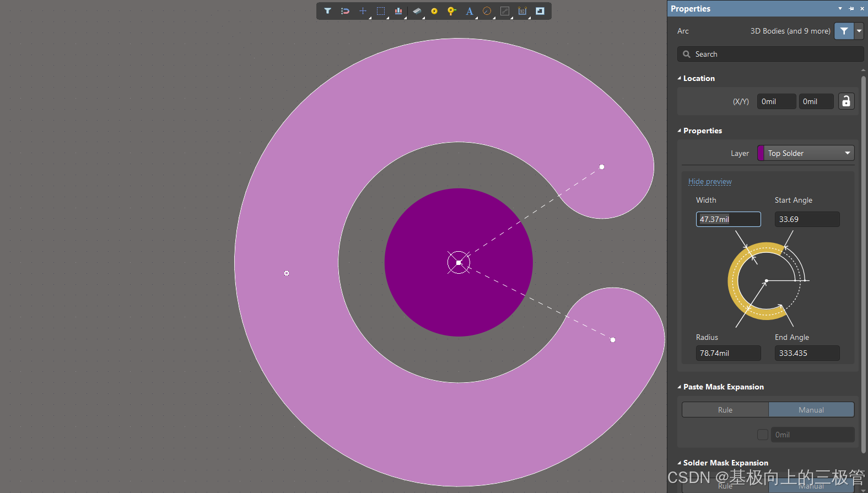Collapse the Location section
The width and height of the screenshot is (868, 493).
[680, 78]
